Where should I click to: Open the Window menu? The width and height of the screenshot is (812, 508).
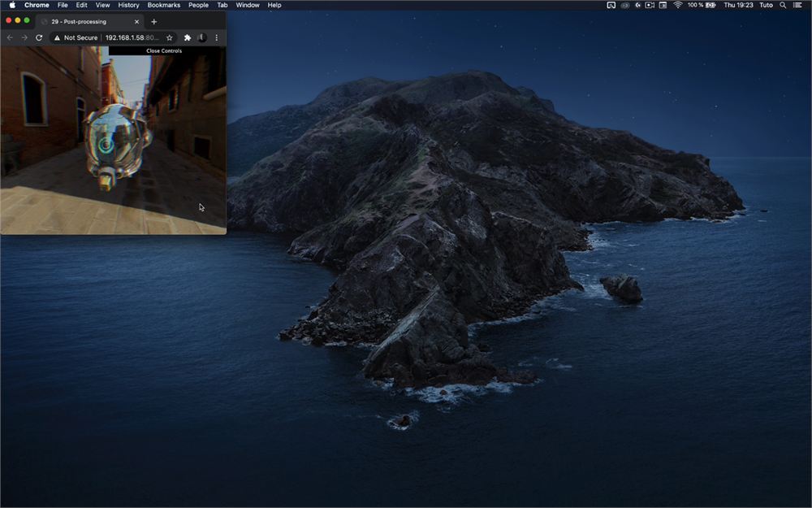[x=248, y=5]
